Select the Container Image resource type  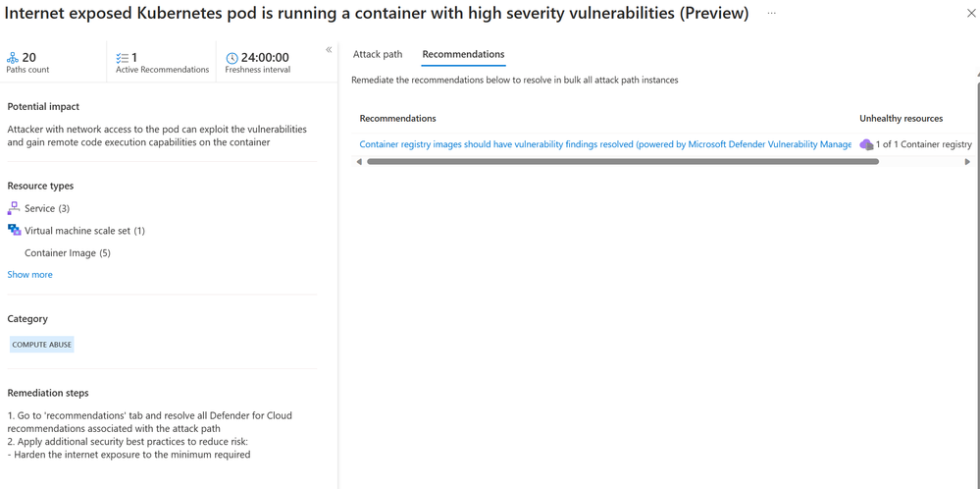[67, 253]
